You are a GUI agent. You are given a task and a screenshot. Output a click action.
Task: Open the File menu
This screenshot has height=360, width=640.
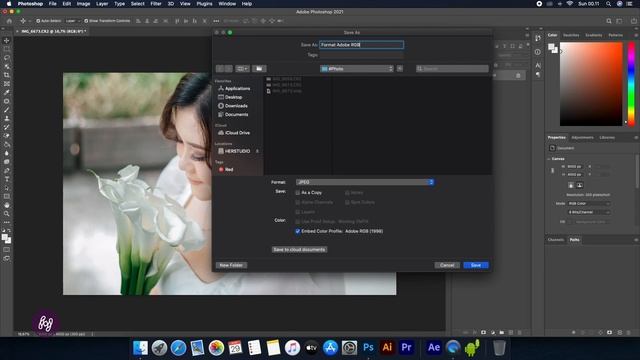53,4
